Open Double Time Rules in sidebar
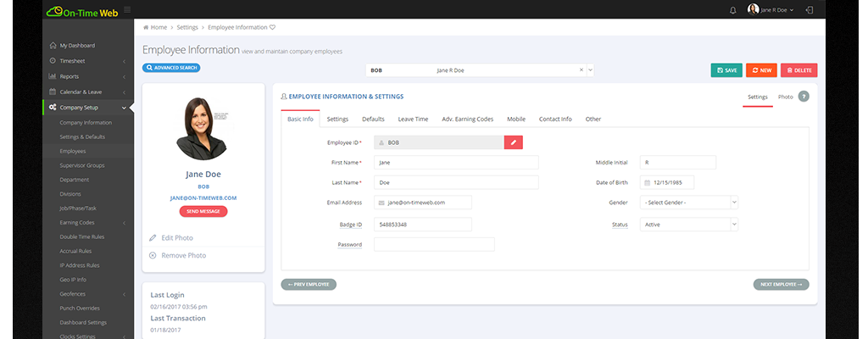868x339 pixels. coord(82,236)
